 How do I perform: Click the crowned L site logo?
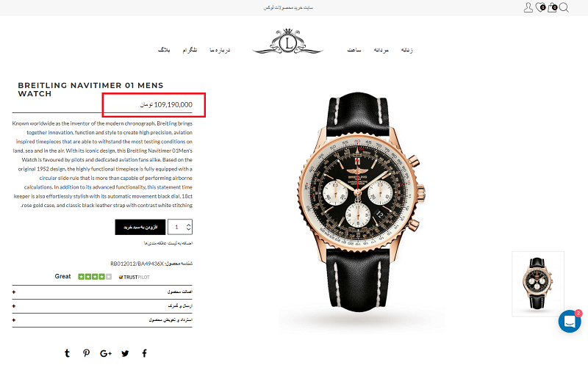tap(287, 42)
